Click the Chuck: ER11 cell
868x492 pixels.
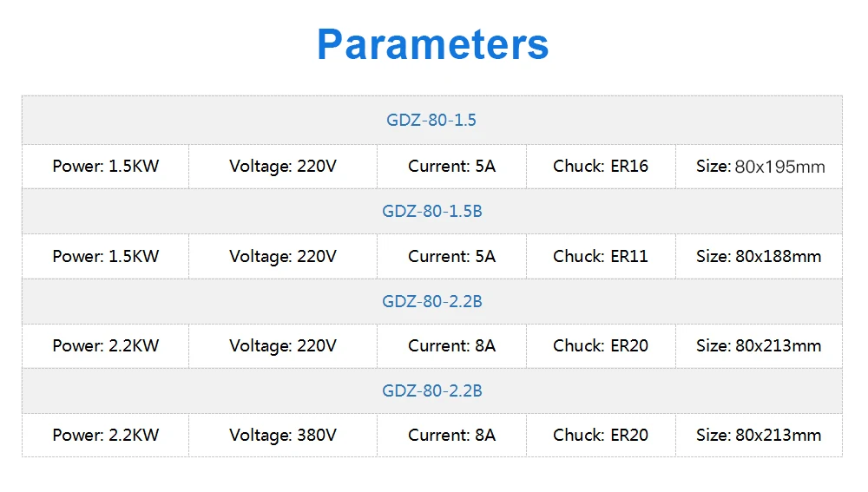[x=601, y=256]
